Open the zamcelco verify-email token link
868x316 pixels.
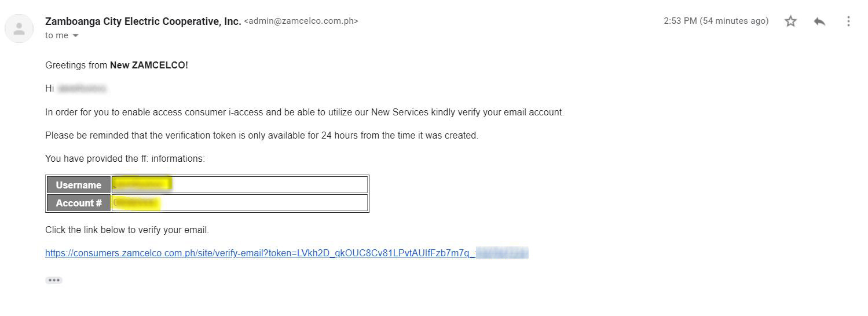click(287, 253)
